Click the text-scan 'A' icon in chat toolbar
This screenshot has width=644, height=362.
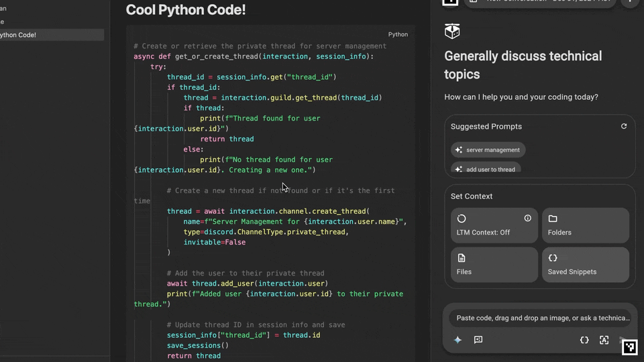pyautogui.click(x=604, y=340)
